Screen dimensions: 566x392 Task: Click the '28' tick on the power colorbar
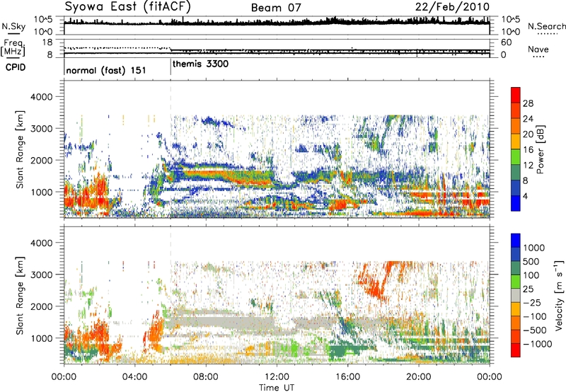(528, 103)
